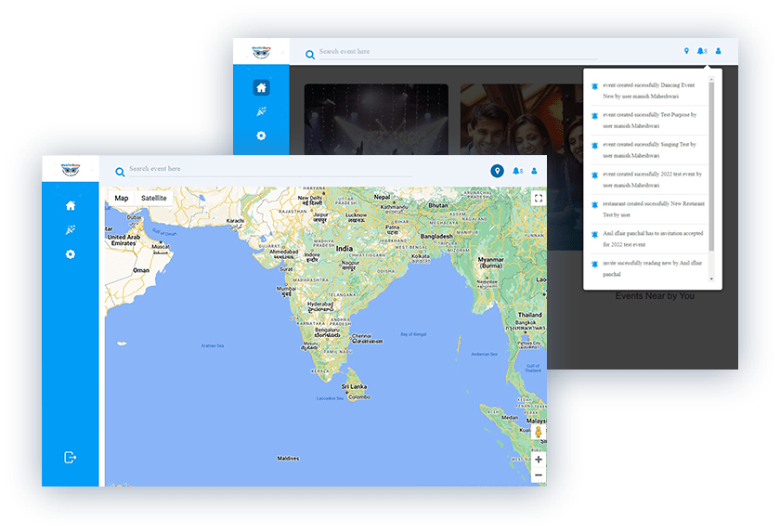Open the settings gear in the map window sidebar
The image size is (780, 532).
click(x=71, y=254)
